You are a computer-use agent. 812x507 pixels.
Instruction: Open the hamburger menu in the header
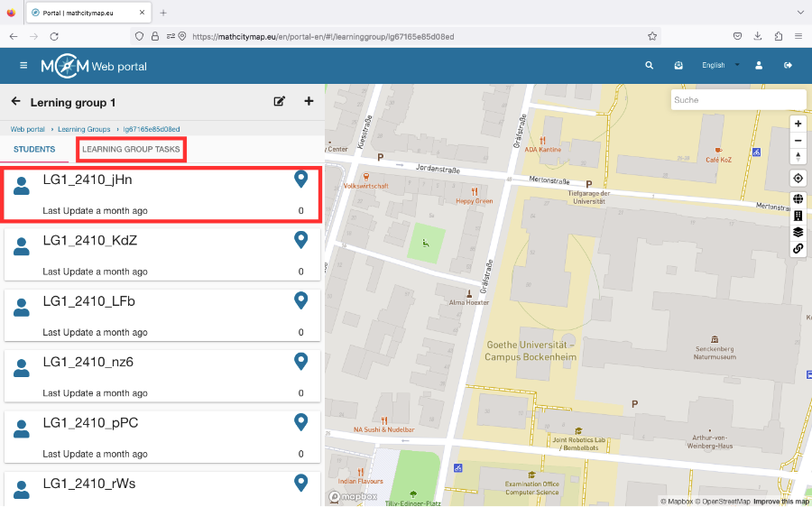pos(23,66)
